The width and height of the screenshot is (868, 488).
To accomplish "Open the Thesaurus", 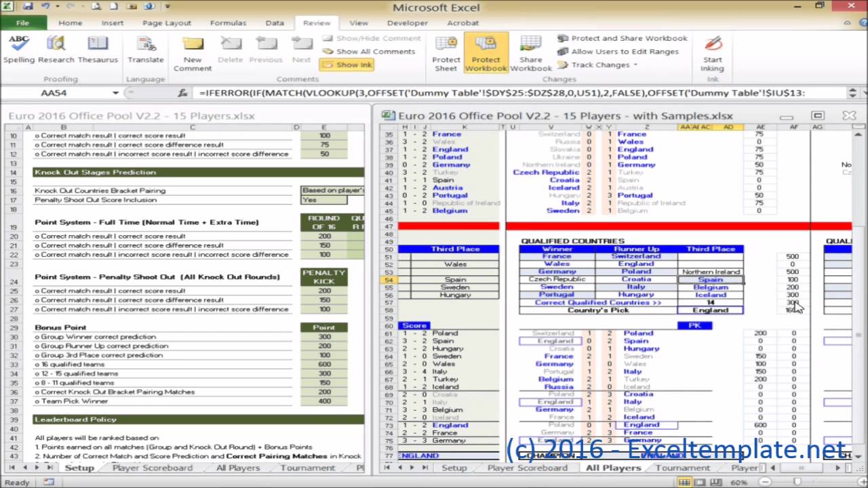I will coord(98,49).
